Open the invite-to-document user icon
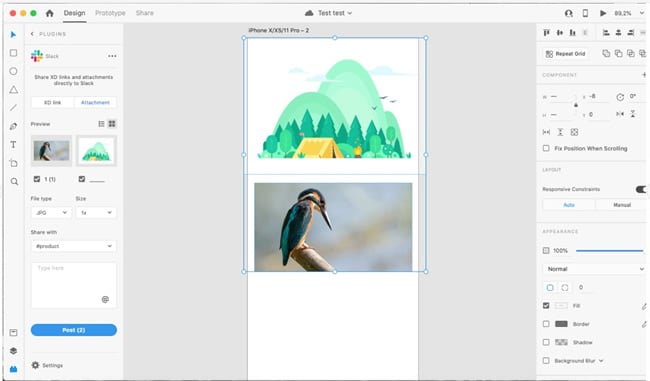Image resolution: width=650 pixels, height=381 pixels. [569, 13]
